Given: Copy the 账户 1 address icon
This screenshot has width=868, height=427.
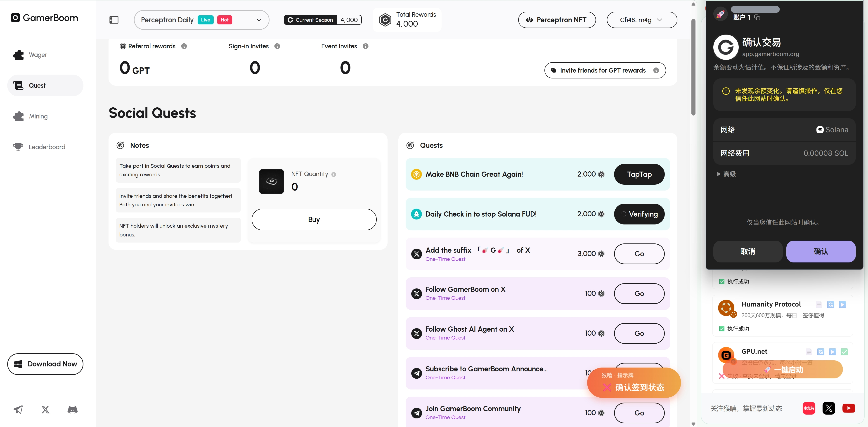Looking at the screenshot, I should click(757, 17).
